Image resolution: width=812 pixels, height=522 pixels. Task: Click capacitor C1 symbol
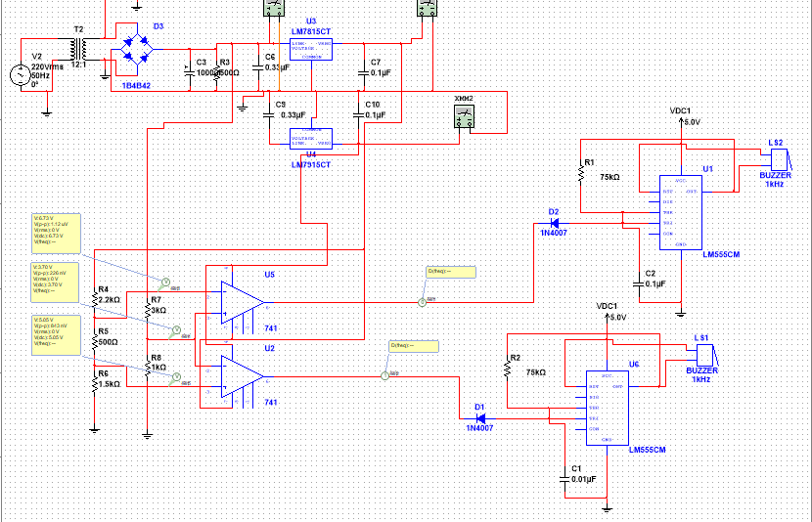tap(565, 479)
